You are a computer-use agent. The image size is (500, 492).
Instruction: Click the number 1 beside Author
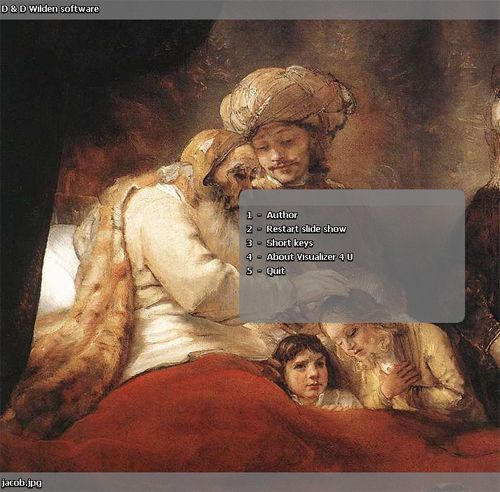tap(249, 215)
